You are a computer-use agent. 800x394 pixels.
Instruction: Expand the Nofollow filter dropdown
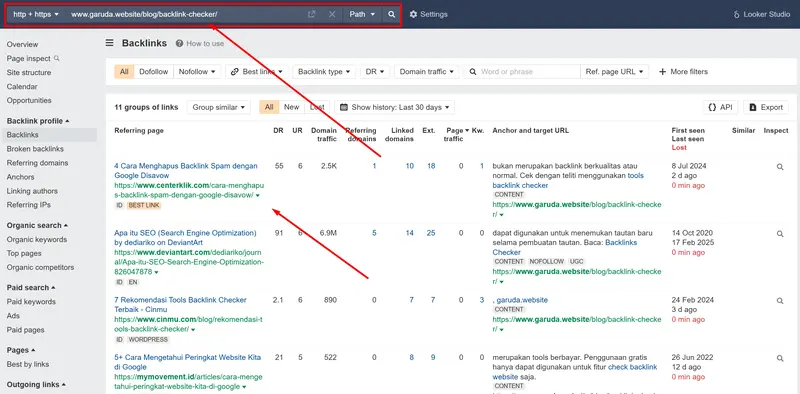pos(197,71)
